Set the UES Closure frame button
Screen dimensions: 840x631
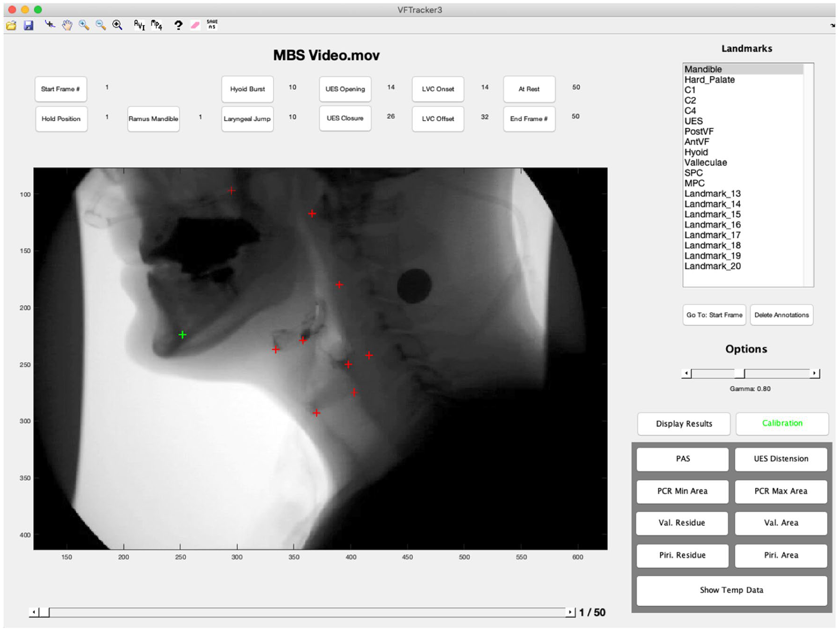click(x=345, y=118)
